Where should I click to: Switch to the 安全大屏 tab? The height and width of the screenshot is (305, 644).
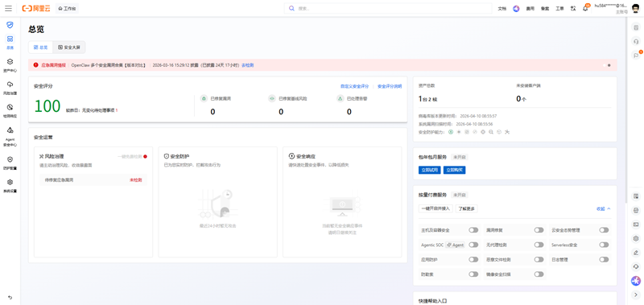pyautogui.click(x=69, y=47)
